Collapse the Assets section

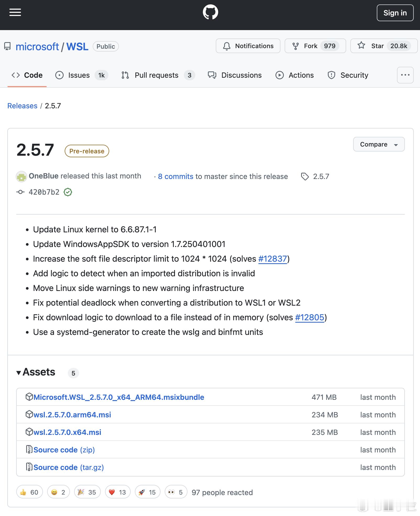36,372
